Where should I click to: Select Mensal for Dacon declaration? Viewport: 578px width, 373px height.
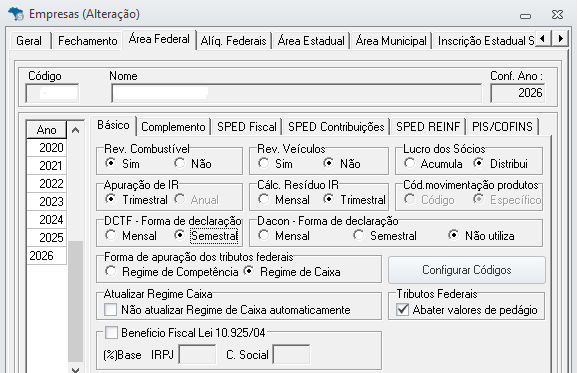[284, 236]
